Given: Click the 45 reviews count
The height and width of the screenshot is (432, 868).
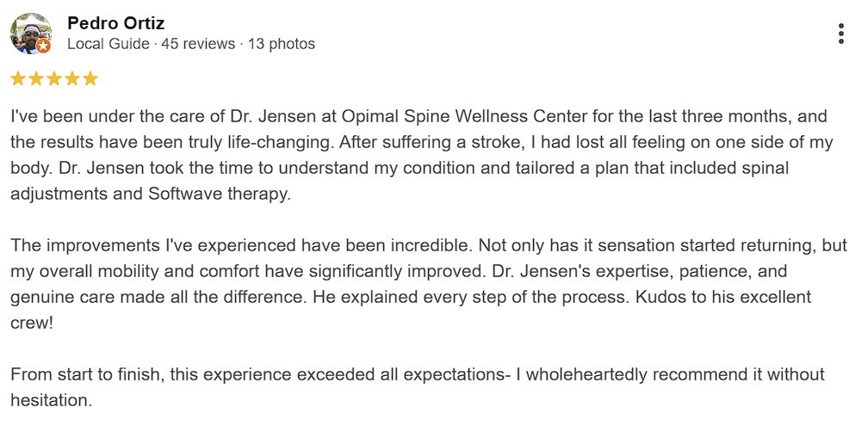Looking at the screenshot, I should [197, 43].
